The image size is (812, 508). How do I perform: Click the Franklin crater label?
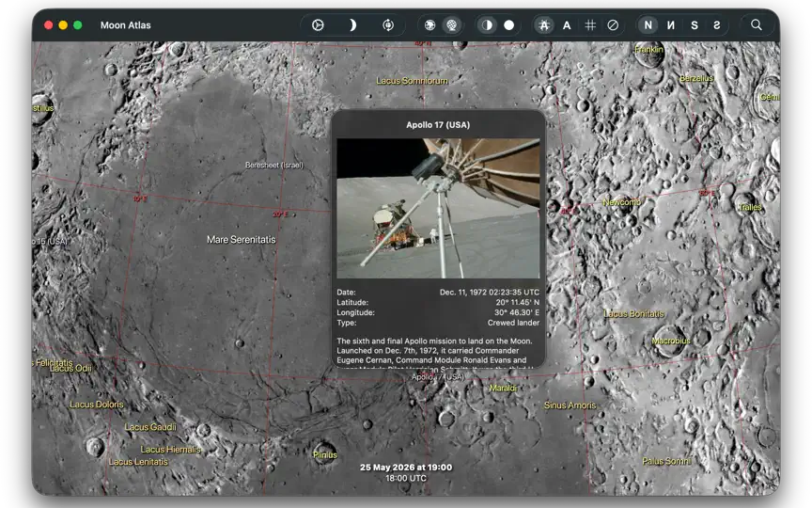pos(648,49)
